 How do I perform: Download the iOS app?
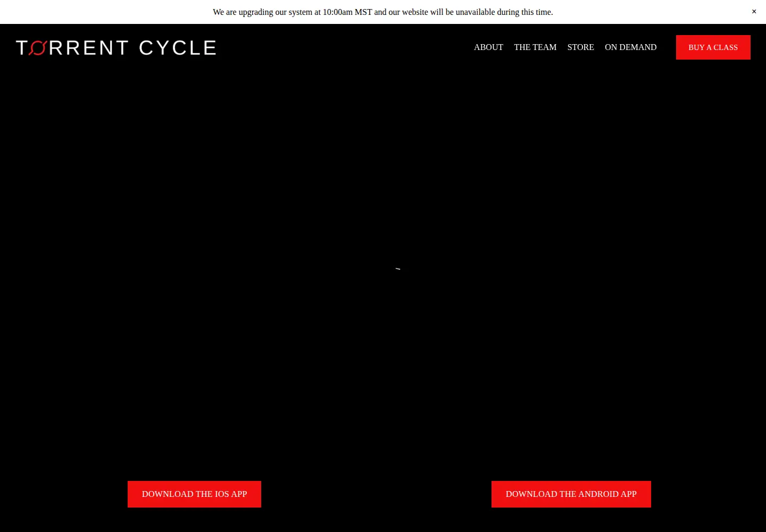[194, 494]
